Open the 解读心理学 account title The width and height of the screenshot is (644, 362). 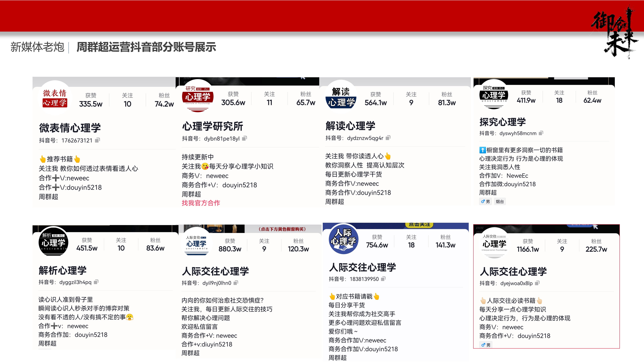(x=350, y=126)
